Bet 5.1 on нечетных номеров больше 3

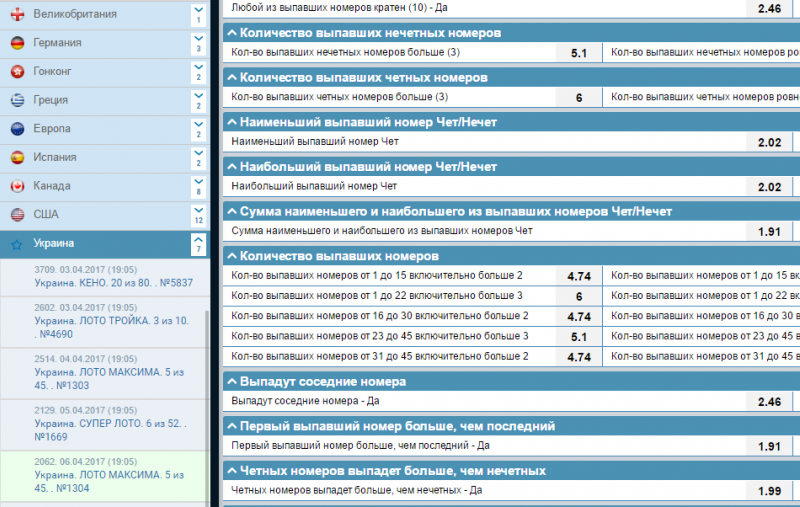coord(579,53)
